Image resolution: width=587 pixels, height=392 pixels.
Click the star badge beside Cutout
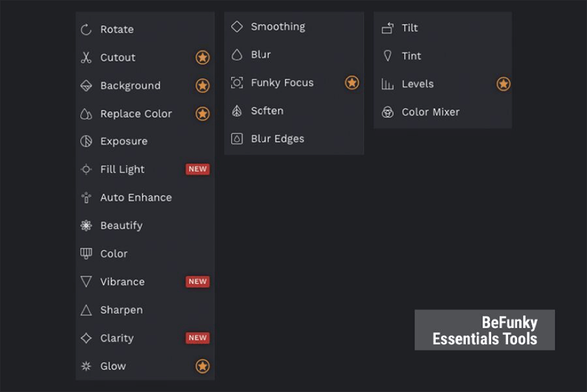pos(202,57)
